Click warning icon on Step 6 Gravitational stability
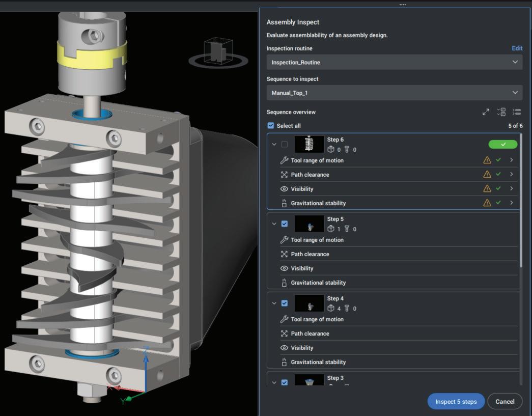Screen dimensions: 532x416 click(487, 203)
